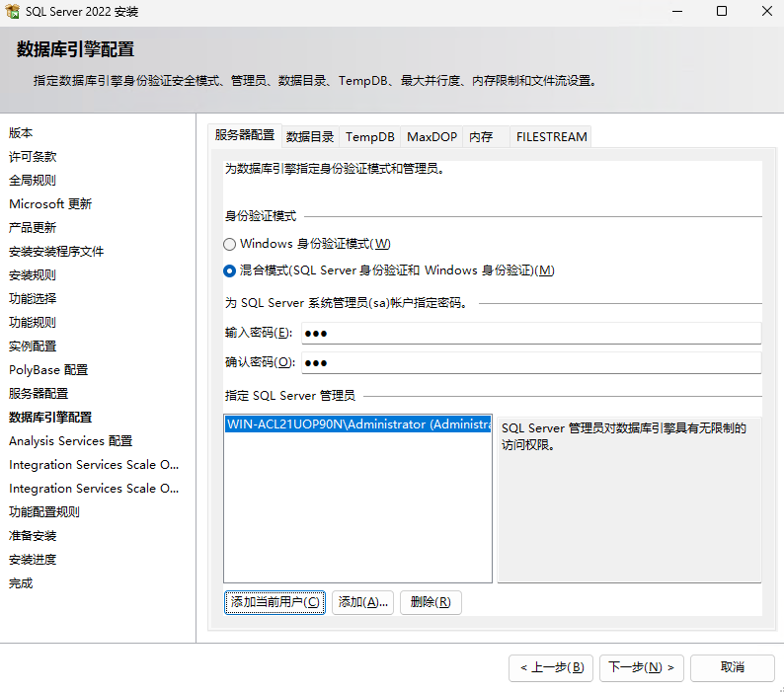This screenshot has width=784, height=693.
Task: Open the FILESTREAM tab
Action: (551, 137)
